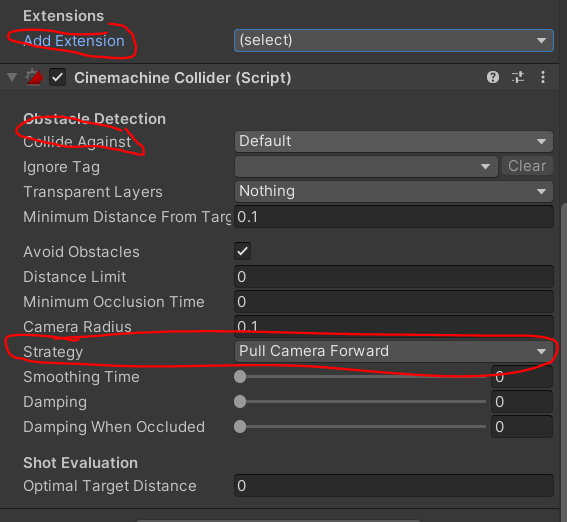Click the Damping When Occluded numeric field
The image size is (567, 522).
pyautogui.click(x=522, y=427)
